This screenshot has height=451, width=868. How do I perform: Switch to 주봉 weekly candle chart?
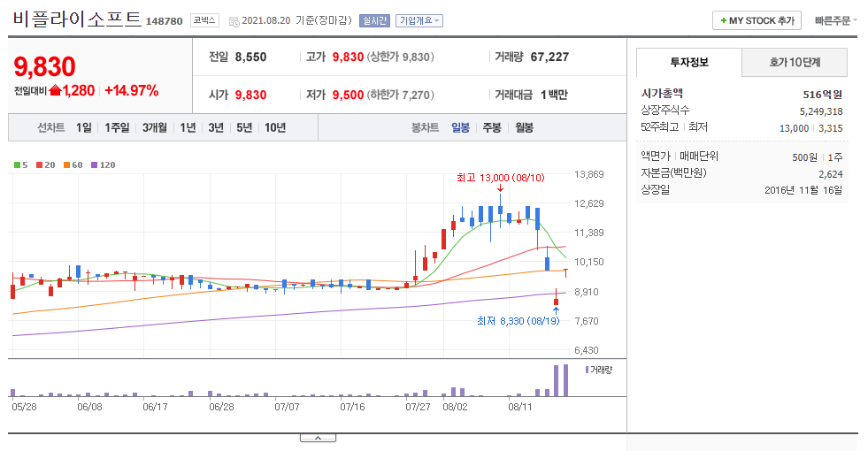coord(492,128)
